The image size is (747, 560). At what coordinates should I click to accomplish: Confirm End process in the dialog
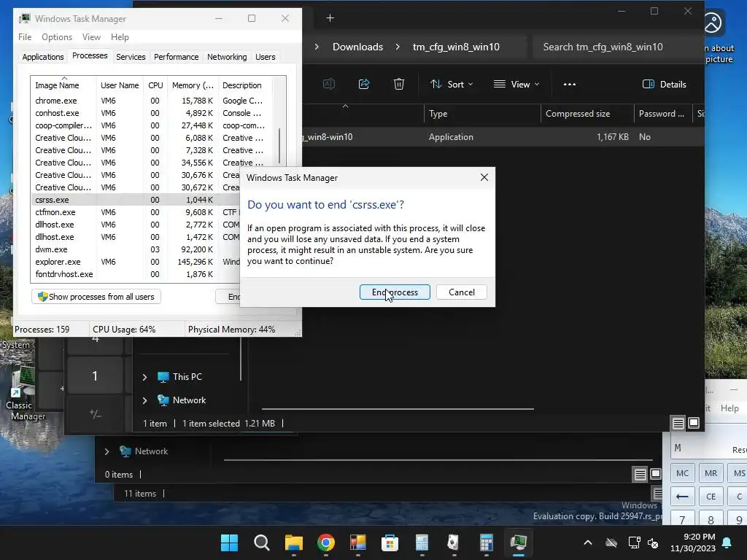tap(395, 292)
